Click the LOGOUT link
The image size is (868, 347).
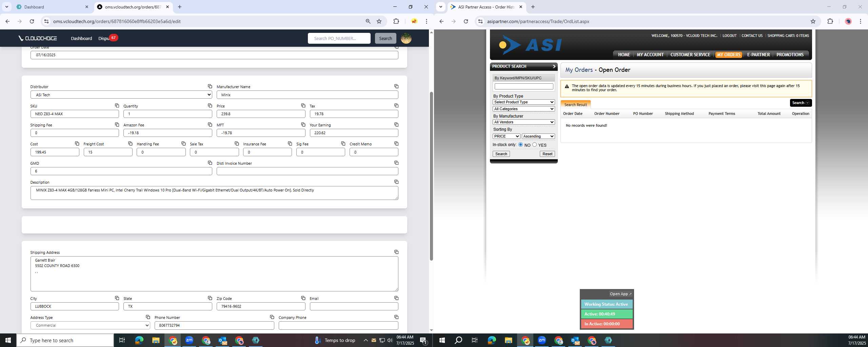[x=729, y=36]
